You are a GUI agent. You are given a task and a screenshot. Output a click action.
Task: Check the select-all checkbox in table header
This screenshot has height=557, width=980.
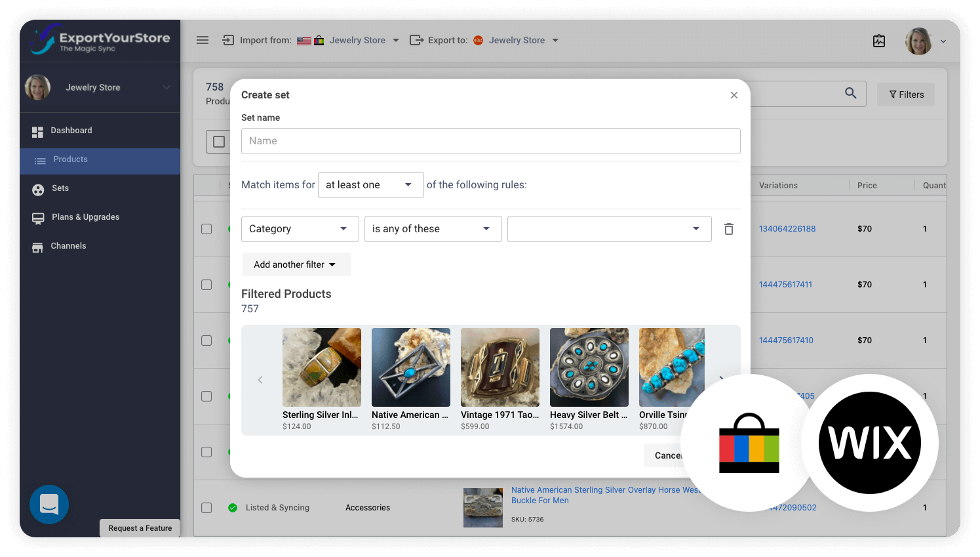point(220,141)
